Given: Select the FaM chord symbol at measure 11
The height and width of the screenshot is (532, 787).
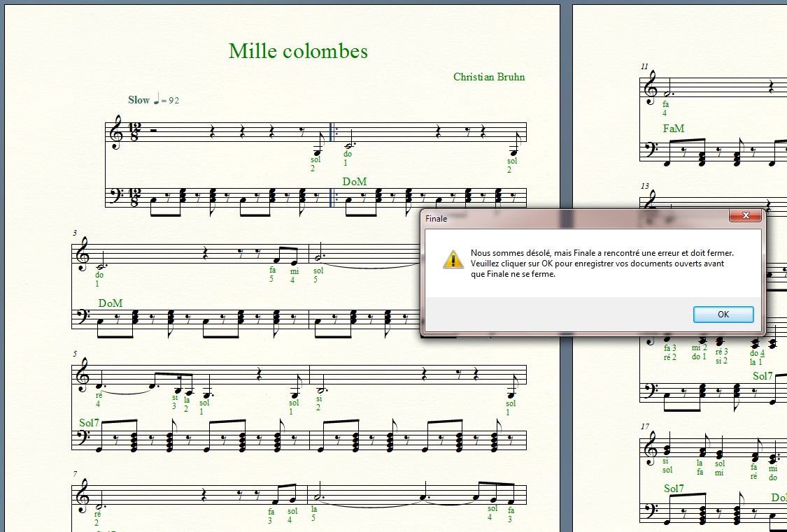Looking at the screenshot, I should click(674, 129).
